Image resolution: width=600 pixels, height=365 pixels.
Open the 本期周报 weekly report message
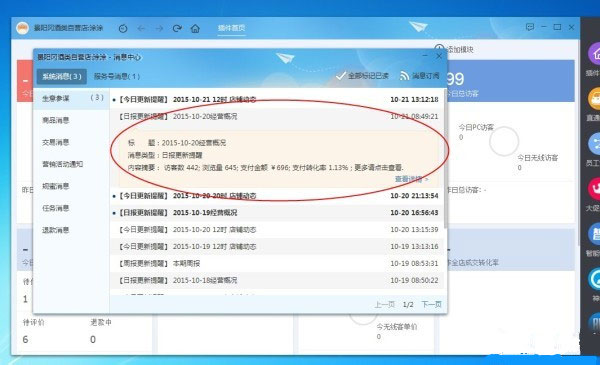[x=276, y=263]
